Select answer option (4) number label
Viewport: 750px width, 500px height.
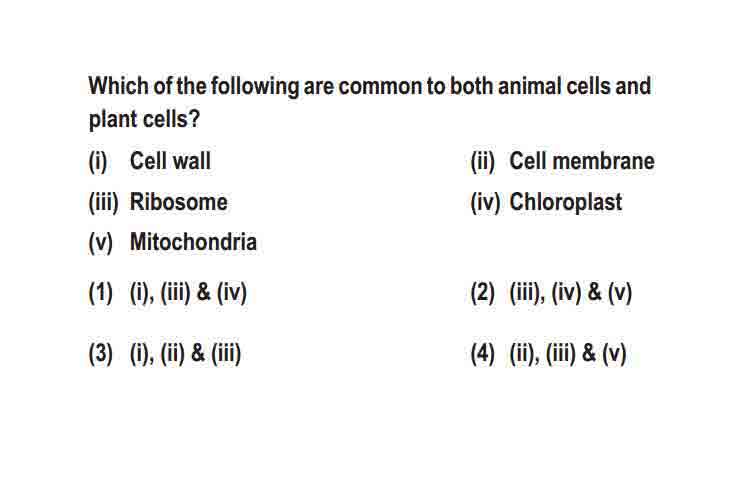pos(483,354)
